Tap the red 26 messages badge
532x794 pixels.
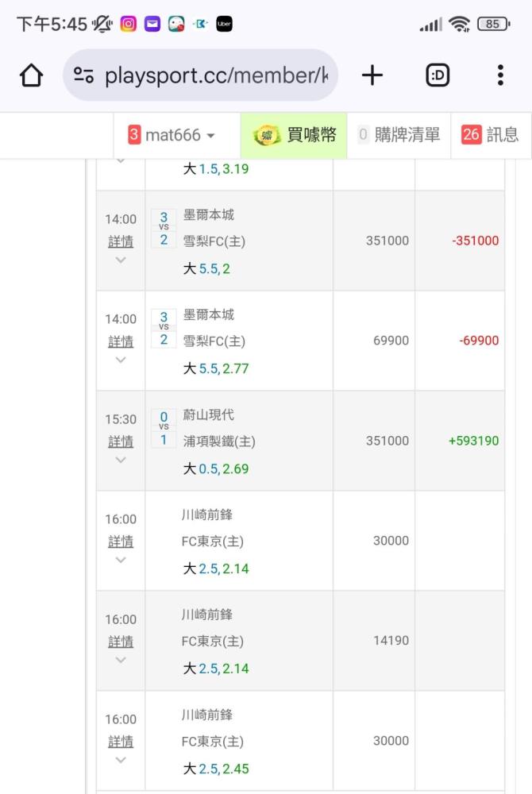coord(472,135)
